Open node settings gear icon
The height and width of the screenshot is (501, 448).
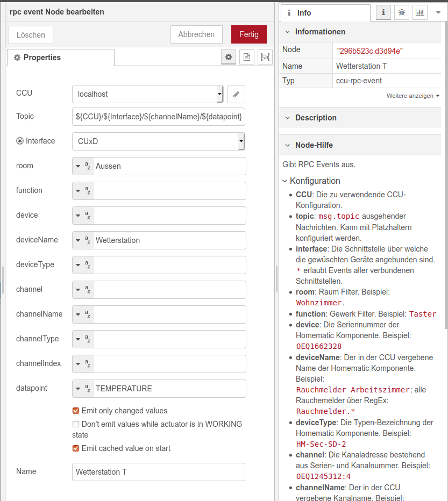pyautogui.click(x=229, y=58)
